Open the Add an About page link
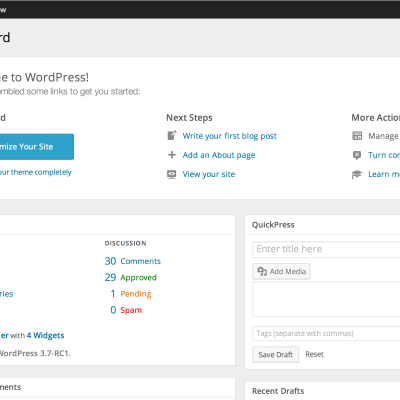Viewport: 400px width, 400px height. (219, 155)
